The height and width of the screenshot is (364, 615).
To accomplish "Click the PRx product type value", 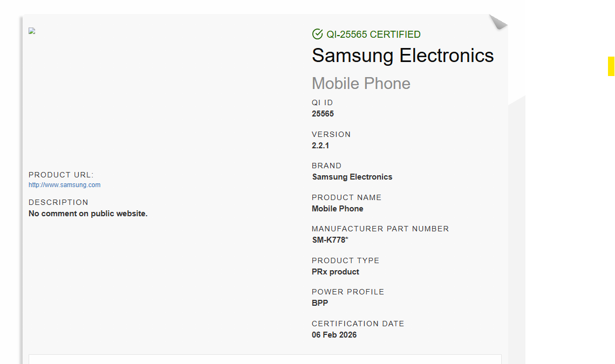I will click(335, 272).
